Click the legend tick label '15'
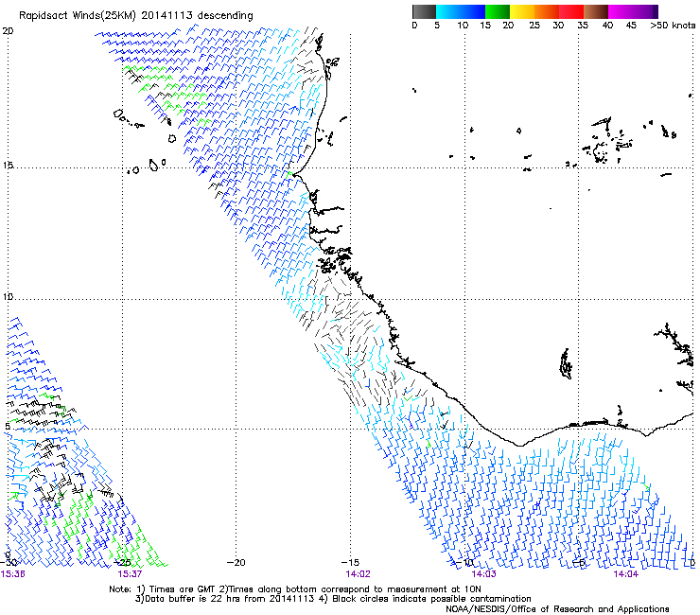Screen dimensions: 700x615 tap(485, 25)
